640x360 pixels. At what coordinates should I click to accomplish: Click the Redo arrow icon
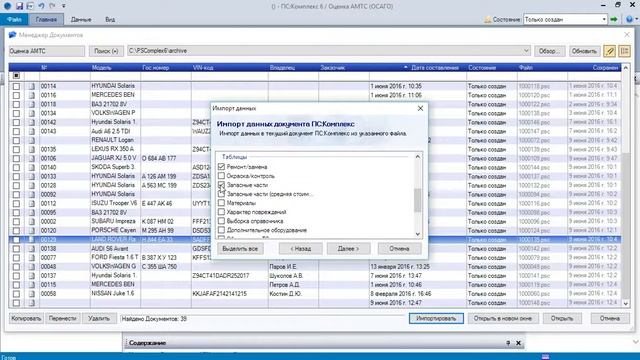tap(52, 6)
